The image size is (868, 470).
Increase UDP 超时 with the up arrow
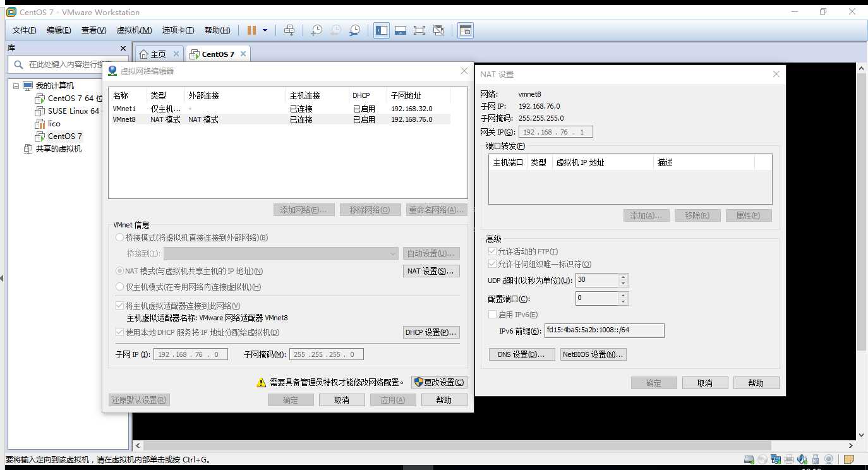(x=624, y=277)
